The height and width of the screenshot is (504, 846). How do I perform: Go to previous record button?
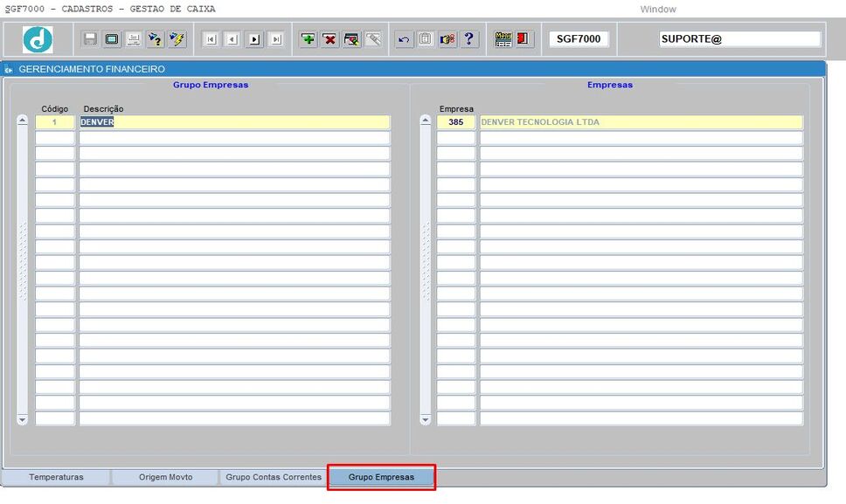(x=232, y=38)
